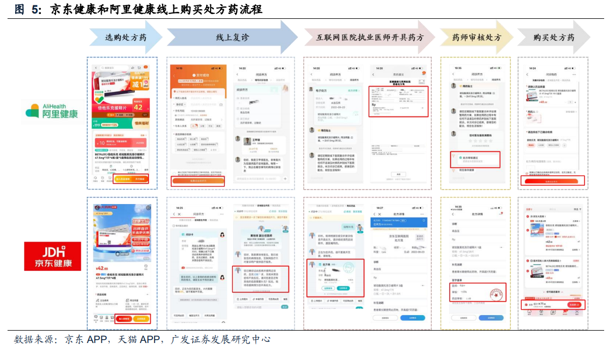The width and height of the screenshot is (616, 364).
Task: Open the 身份证 ID type dropdown
Action: (x=181, y=105)
